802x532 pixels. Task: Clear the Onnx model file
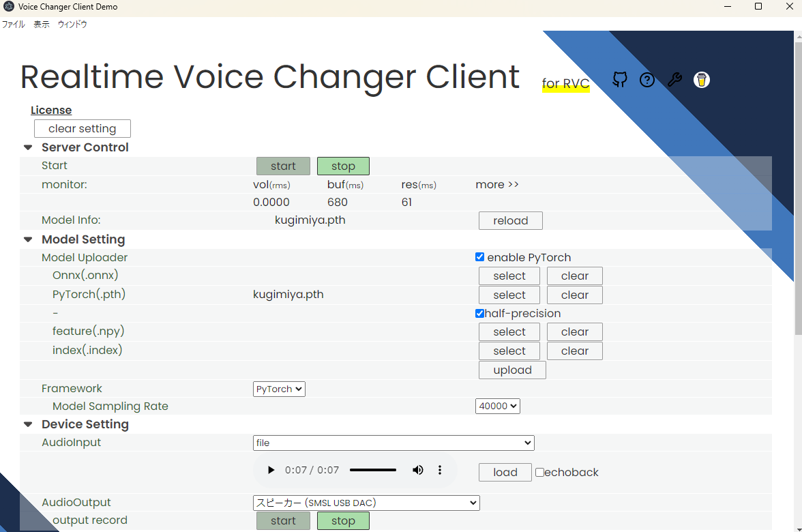tap(575, 276)
